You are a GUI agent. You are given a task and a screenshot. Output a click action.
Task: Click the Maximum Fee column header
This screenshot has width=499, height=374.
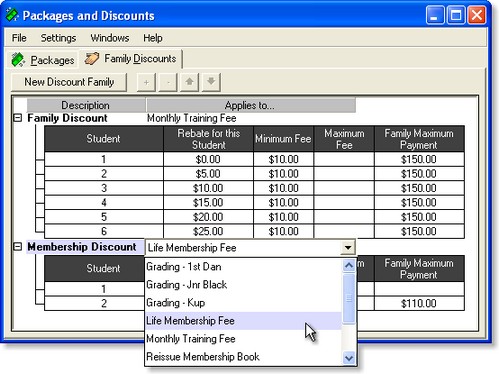[344, 139]
